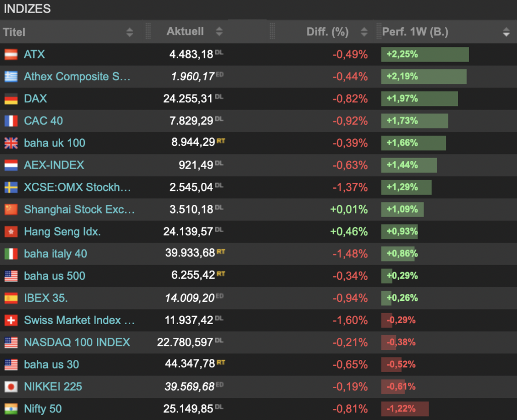Click the +2,25% performance bar for ATX

tap(425, 55)
